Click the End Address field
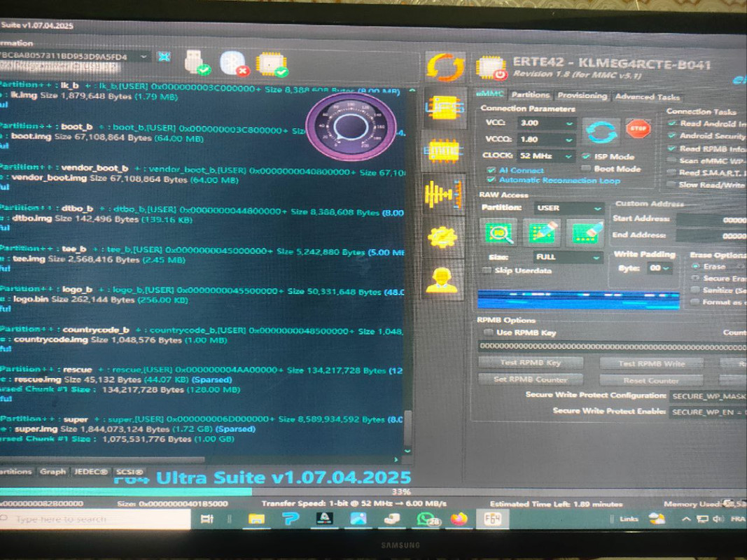Viewport: 747px width, 560px height. (x=711, y=236)
